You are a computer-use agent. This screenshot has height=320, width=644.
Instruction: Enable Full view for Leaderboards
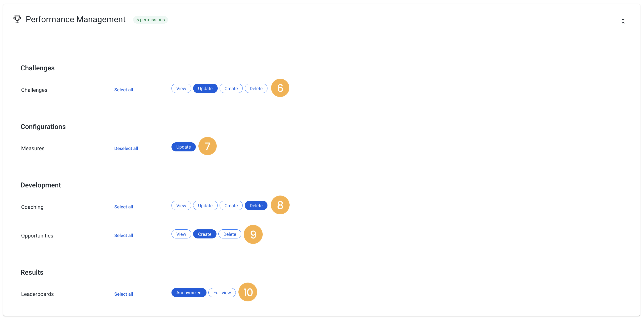[222, 292]
